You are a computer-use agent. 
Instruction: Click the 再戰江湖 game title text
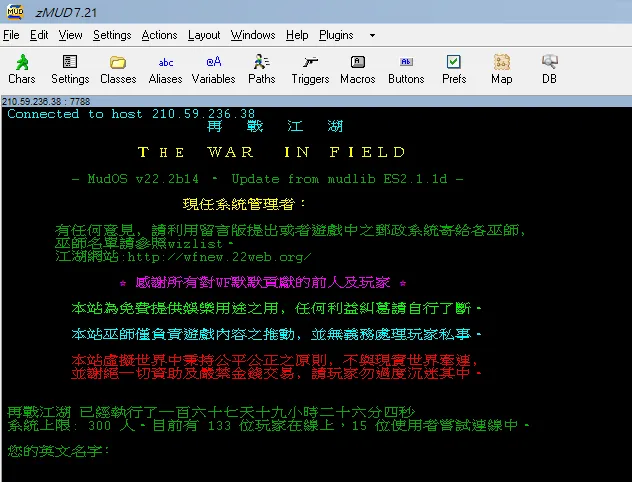[x=275, y=127]
